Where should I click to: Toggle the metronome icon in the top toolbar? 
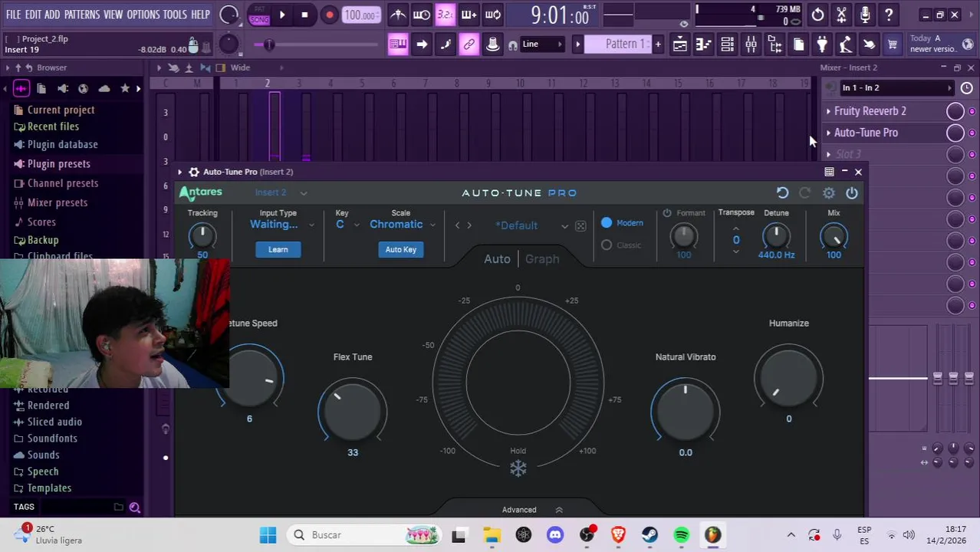point(397,15)
